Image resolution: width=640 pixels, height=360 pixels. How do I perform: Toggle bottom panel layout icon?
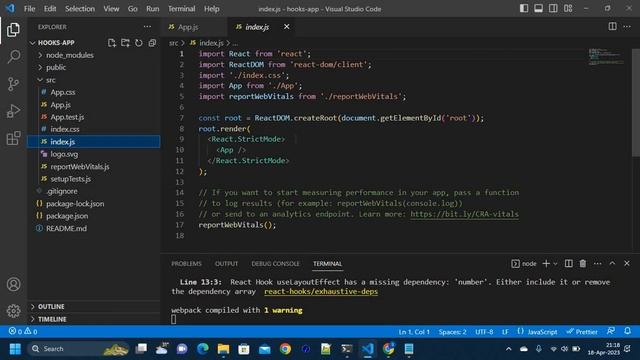point(538,9)
